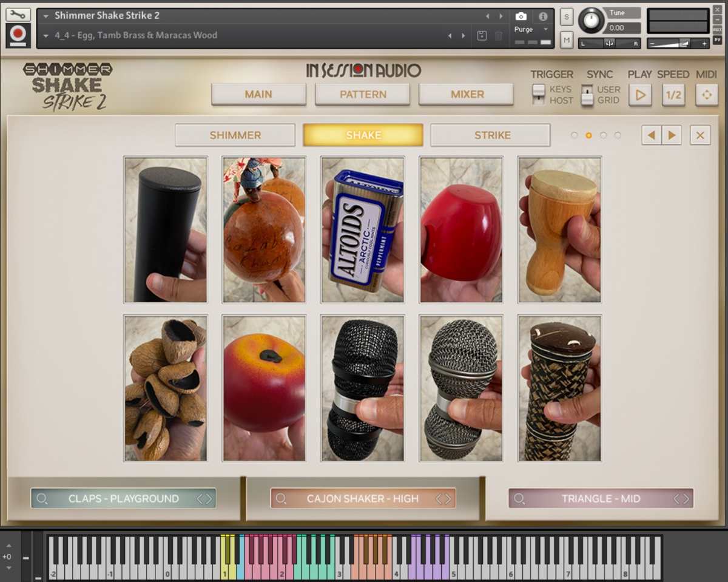Screen dimensions: 728x582
Task: Select next sound arrow in TRIANGLE - MID
Action: point(687,499)
